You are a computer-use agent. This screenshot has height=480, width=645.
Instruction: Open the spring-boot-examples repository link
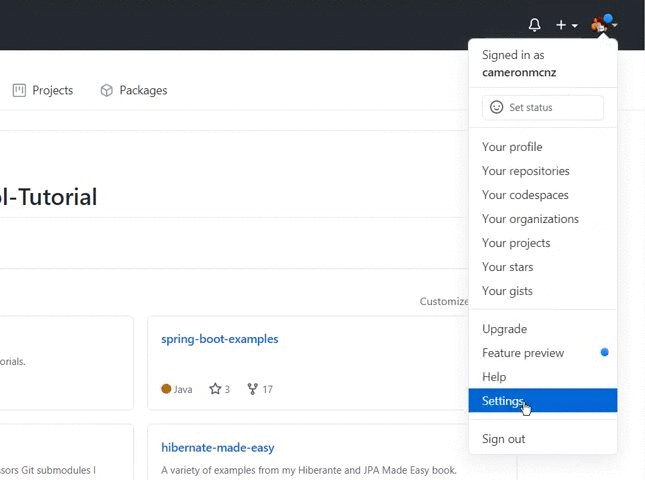(x=219, y=339)
